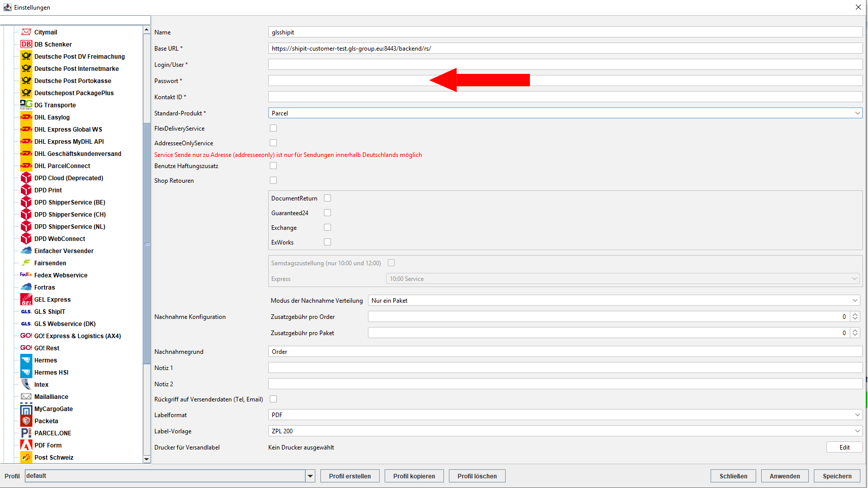The image size is (868, 488).
Task: Click the carrier list scrollbar down arrow
Action: click(x=147, y=459)
